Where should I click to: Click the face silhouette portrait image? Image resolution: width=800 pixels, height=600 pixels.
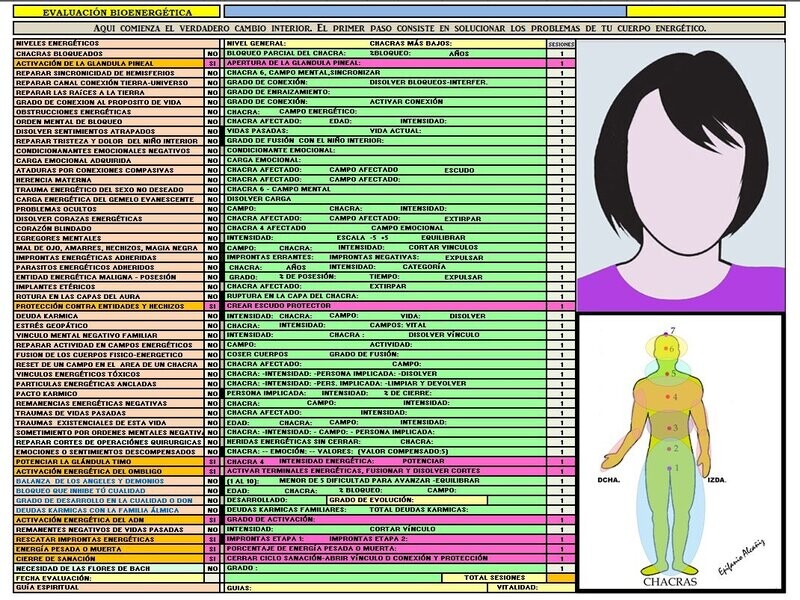(x=685, y=180)
